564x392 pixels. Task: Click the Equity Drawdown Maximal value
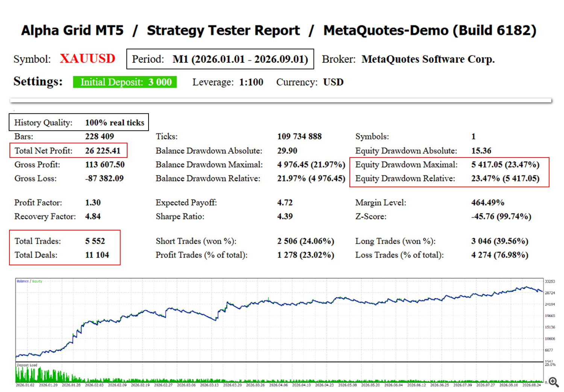pyautogui.click(x=505, y=165)
